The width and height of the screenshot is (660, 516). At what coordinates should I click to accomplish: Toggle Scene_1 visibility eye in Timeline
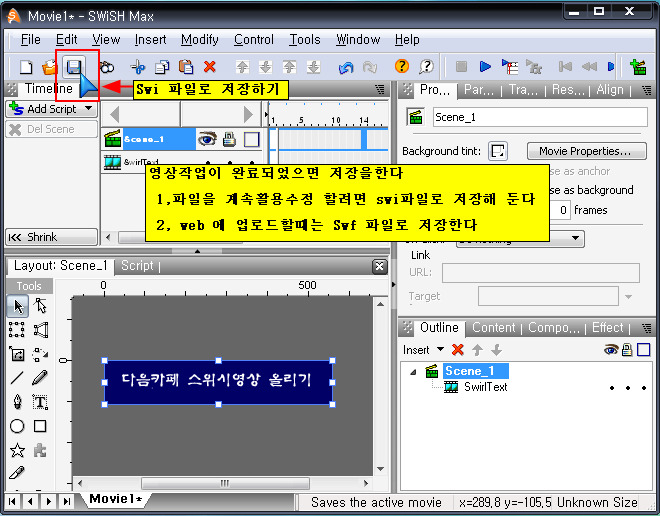[207, 139]
